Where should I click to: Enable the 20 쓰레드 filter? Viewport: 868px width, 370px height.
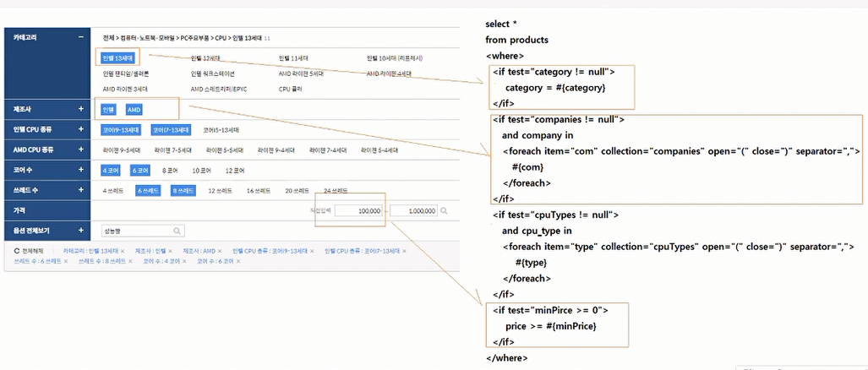tap(298, 190)
